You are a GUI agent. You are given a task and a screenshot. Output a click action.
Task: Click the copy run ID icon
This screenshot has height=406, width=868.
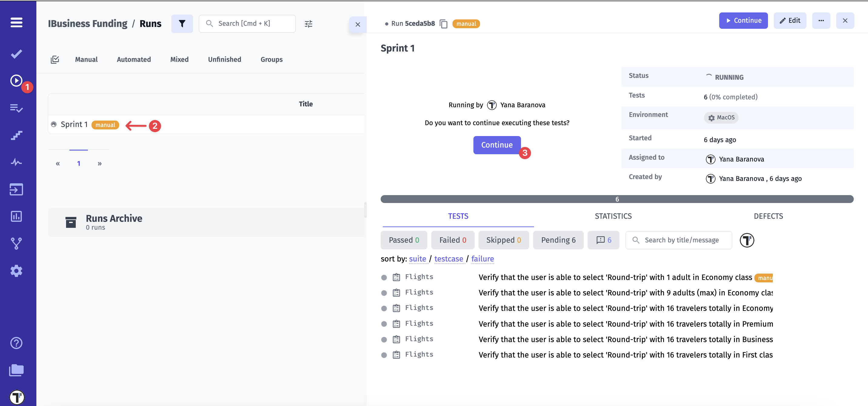click(443, 24)
